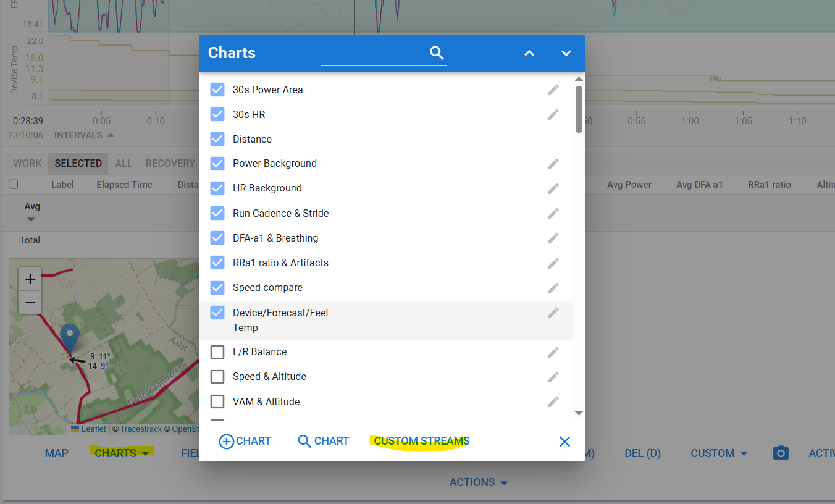Image resolution: width=835 pixels, height=504 pixels.
Task: Open the CUSTOM dropdown menu
Action: 719,453
